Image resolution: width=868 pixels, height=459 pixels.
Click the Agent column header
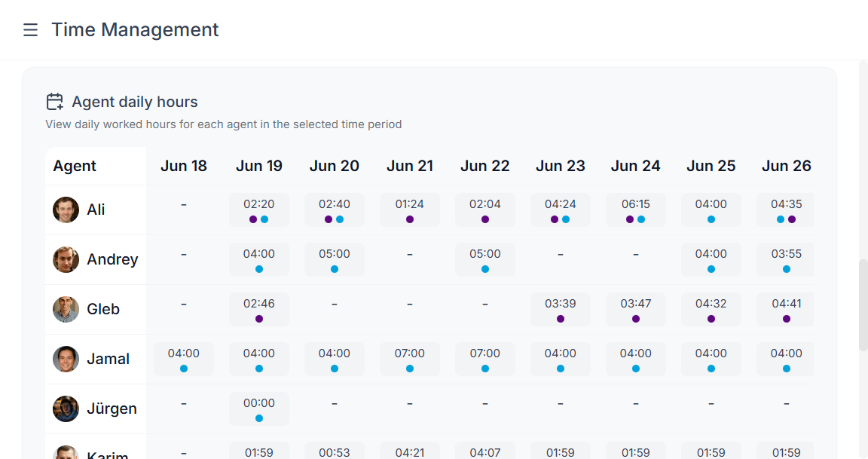click(x=75, y=166)
